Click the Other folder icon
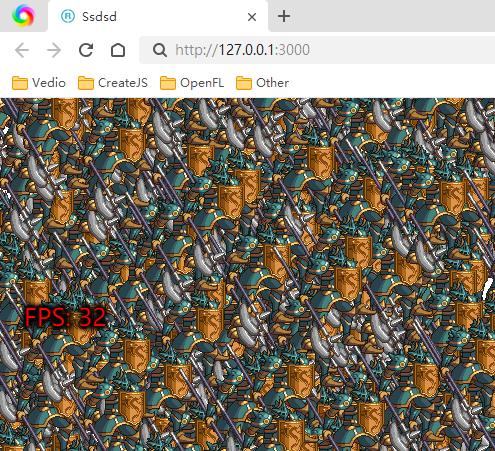The width and height of the screenshot is (495, 451). coord(244,83)
